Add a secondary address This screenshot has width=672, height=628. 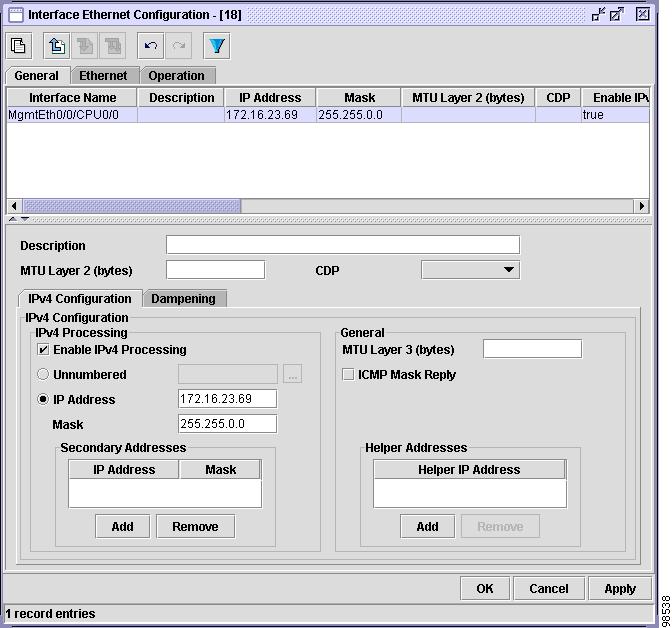click(123, 526)
